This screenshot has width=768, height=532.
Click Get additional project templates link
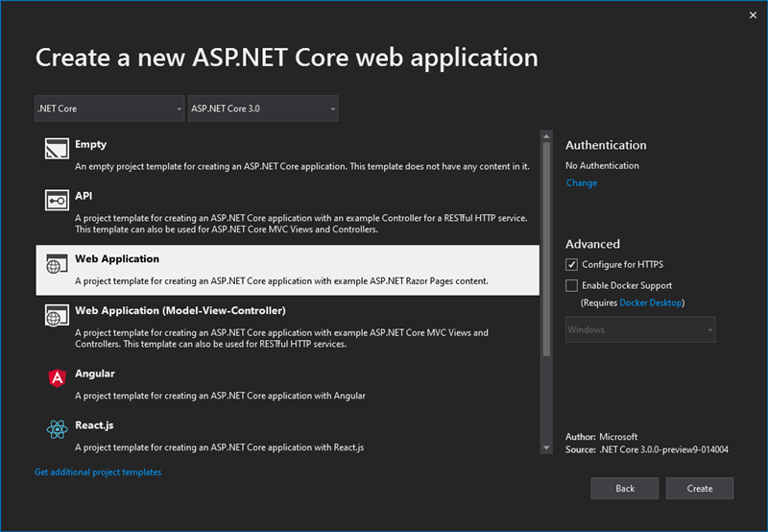[x=98, y=472]
